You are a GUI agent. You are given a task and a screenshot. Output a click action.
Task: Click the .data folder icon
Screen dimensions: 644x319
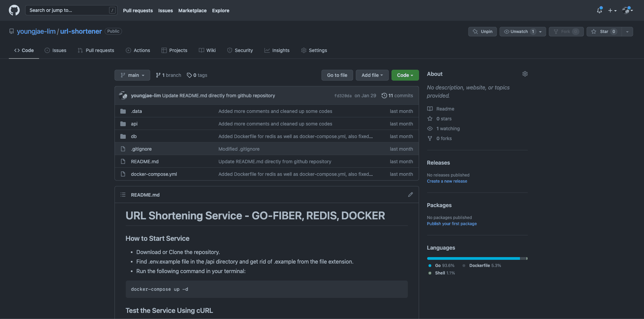tap(123, 111)
